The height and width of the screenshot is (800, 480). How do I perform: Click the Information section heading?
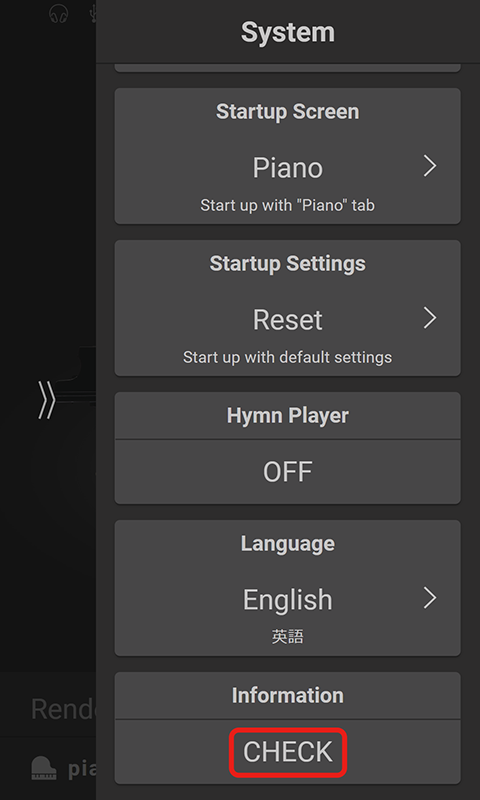[288, 695]
